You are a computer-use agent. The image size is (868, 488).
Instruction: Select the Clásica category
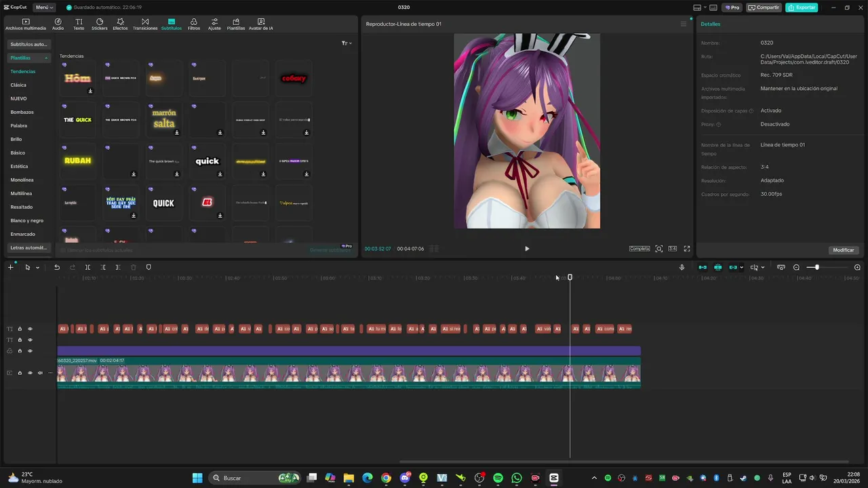[x=18, y=85]
